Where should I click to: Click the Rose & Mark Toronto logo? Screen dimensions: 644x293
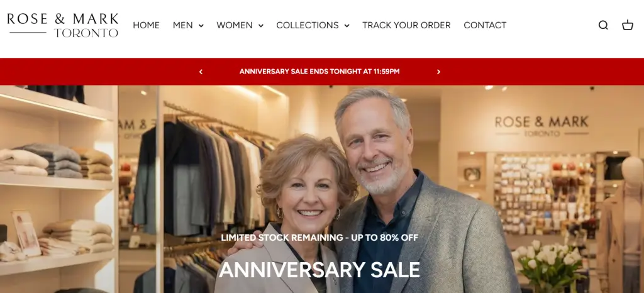tap(63, 25)
